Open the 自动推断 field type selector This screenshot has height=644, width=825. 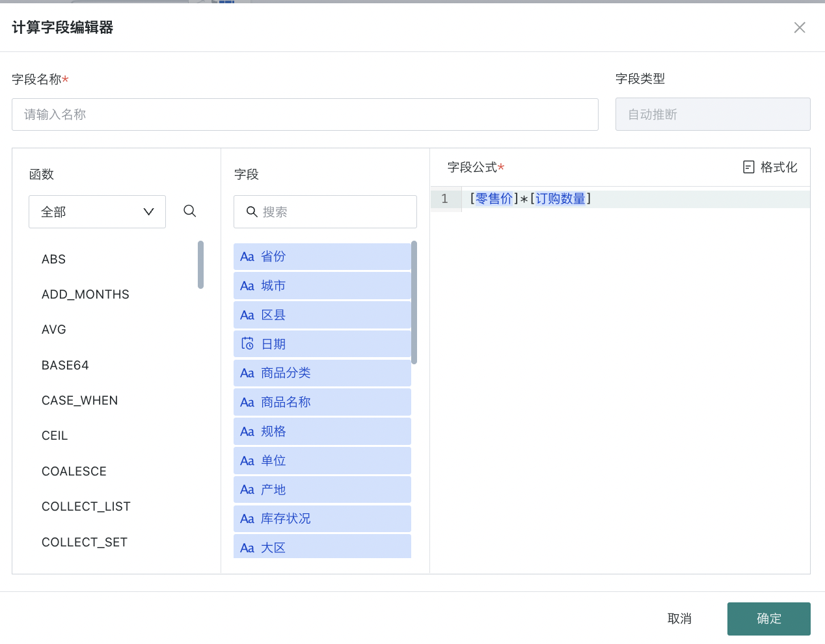(712, 114)
